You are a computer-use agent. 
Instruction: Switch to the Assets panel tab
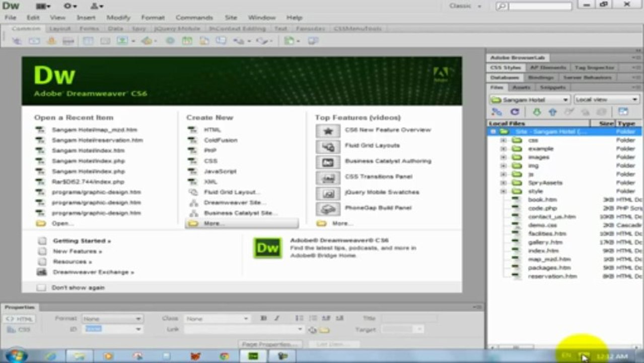pyautogui.click(x=521, y=88)
